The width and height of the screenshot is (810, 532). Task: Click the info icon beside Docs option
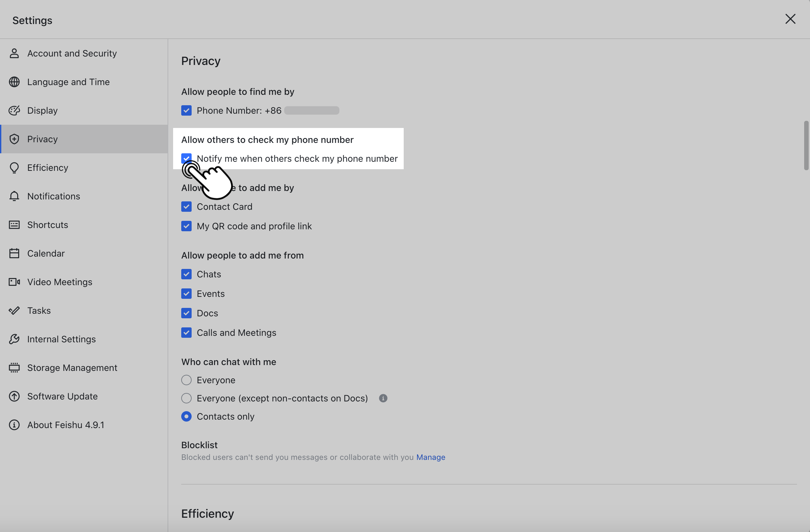[383, 398]
